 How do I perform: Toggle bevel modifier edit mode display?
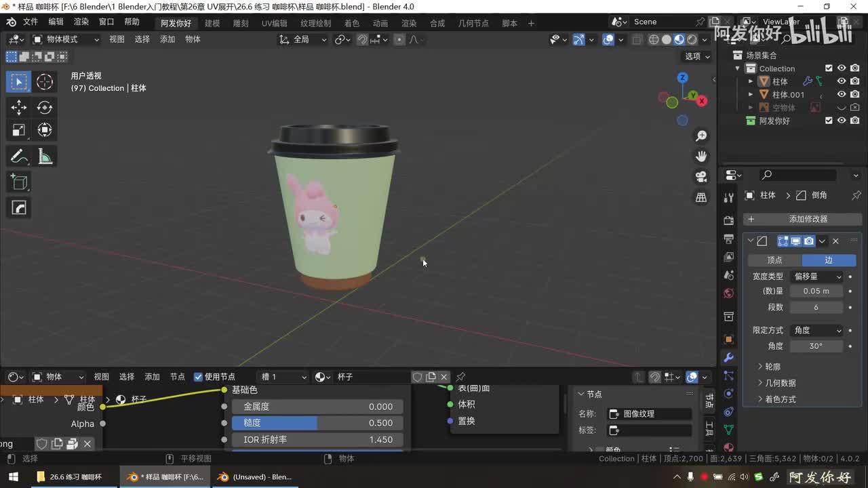point(783,241)
